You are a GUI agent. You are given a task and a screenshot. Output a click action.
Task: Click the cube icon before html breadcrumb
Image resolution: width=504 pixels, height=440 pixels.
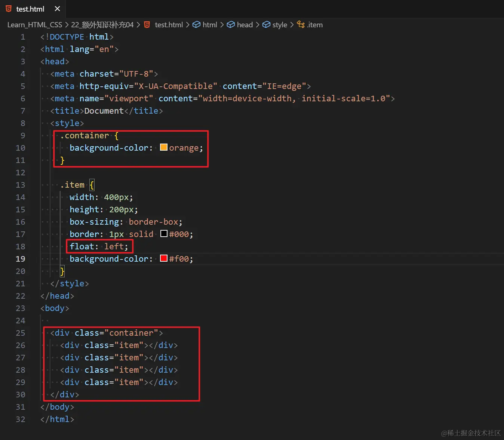(x=196, y=25)
